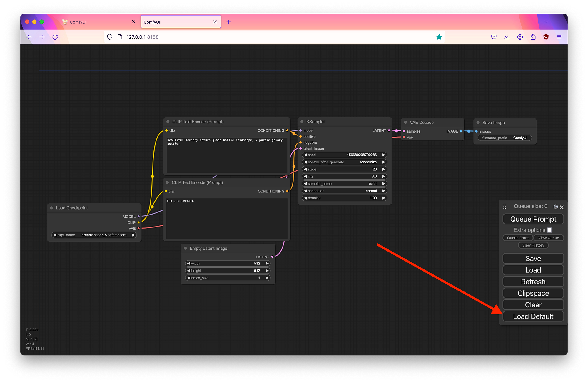Click the width 512 value slider
The width and height of the screenshot is (588, 382).
tap(228, 264)
